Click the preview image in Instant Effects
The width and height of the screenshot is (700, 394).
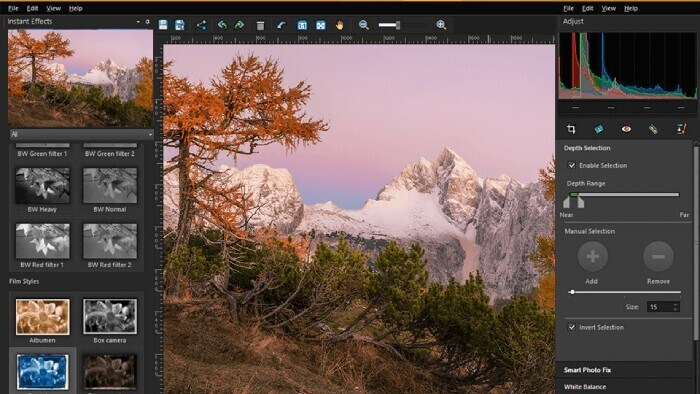tap(80, 79)
